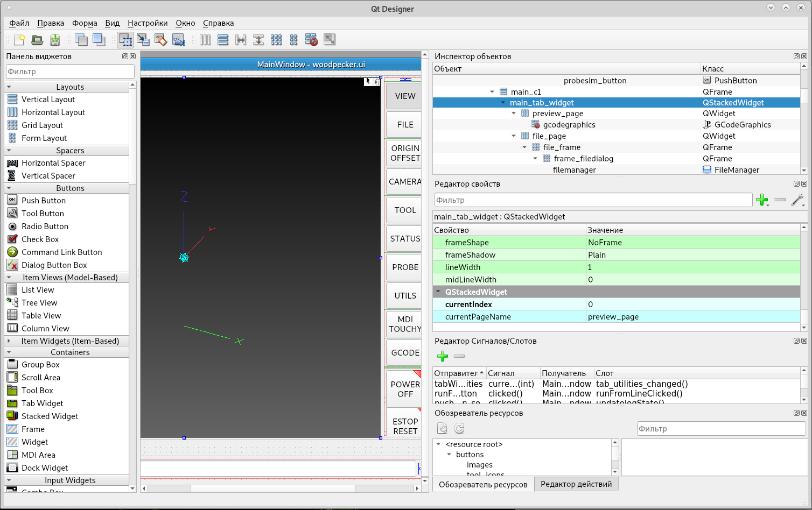Viewport: 812px width, 510px height.
Task: Save the form using toolbar icon
Action: coord(54,39)
